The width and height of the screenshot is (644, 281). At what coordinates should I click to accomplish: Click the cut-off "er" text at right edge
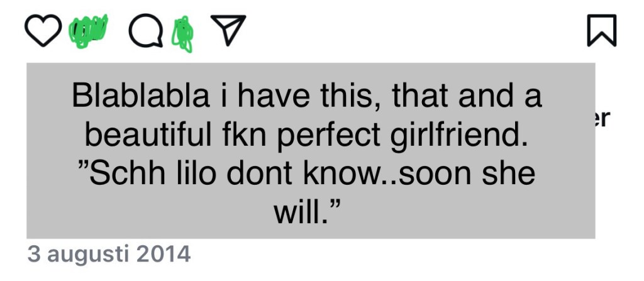tap(602, 118)
